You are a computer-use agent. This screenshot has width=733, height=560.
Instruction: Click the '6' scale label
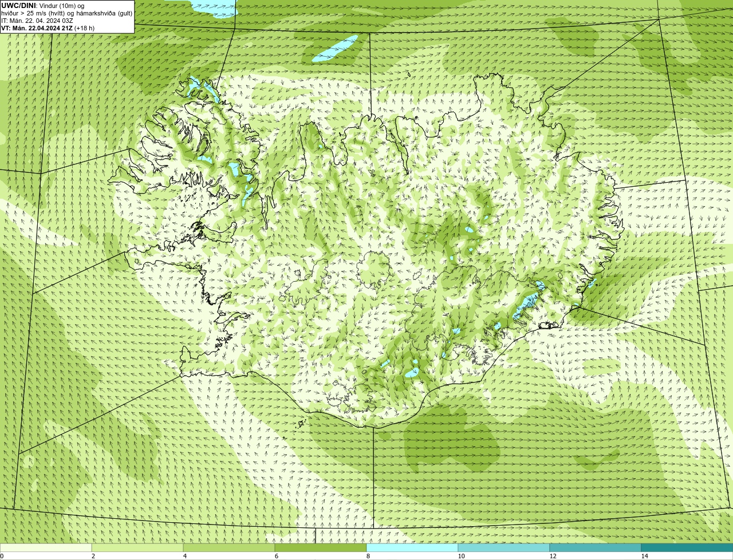276,556
